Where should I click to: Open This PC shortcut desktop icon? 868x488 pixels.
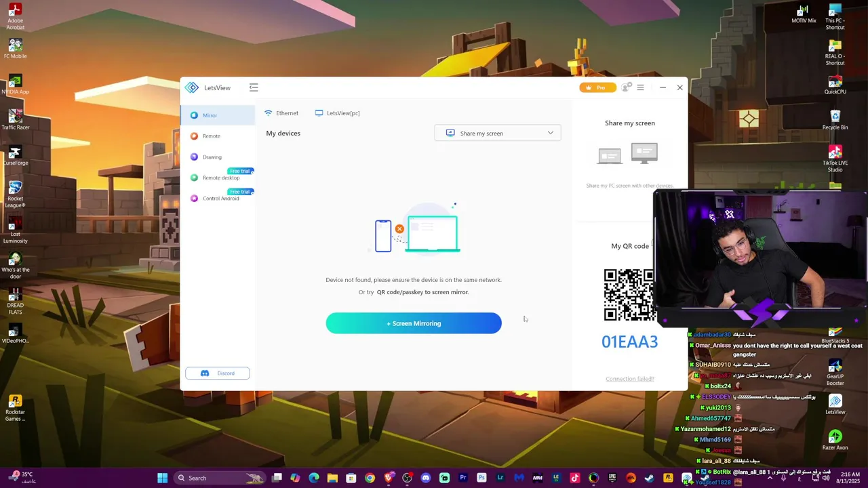coord(835,16)
